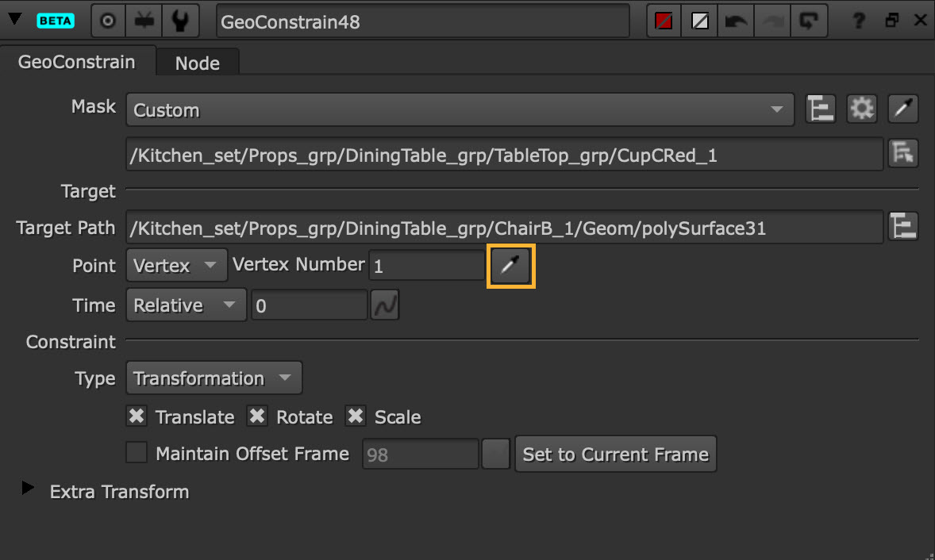Image resolution: width=935 pixels, height=560 pixels.
Task: Click the vertex number eyedropper picker
Action: click(x=510, y=266)
